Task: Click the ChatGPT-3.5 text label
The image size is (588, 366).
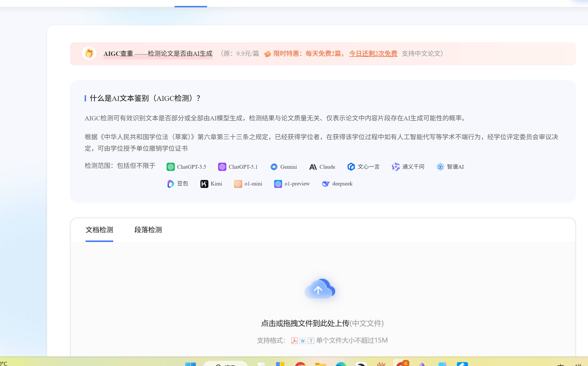Action: (x=191, y=167)
